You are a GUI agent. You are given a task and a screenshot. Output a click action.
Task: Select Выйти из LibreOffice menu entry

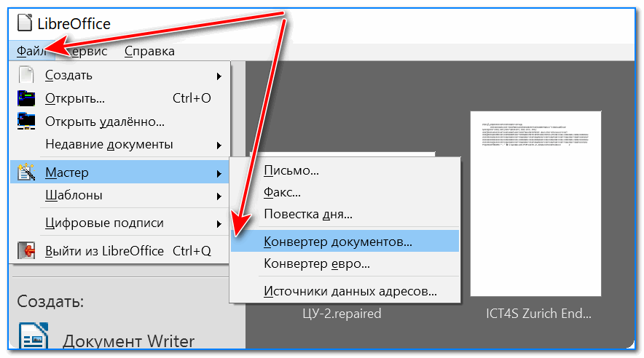(x=119, y=250)
